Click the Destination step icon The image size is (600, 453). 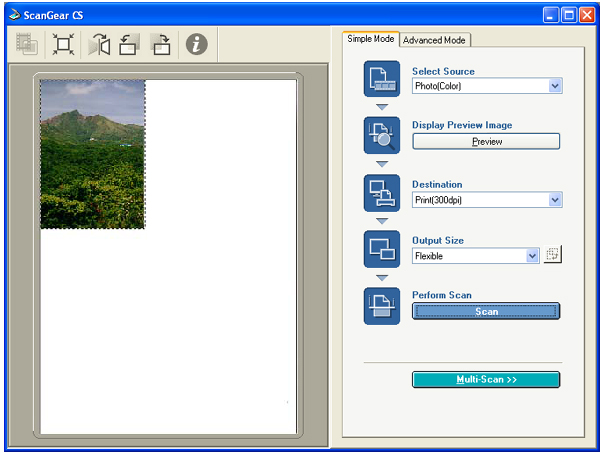382,193
